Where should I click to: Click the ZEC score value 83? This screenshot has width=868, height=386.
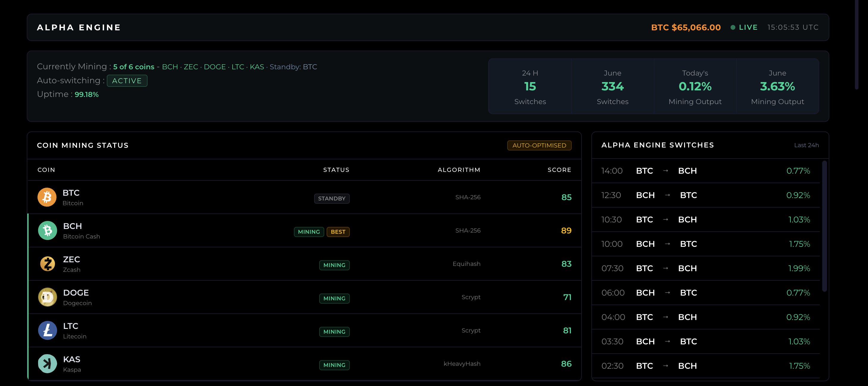(x=566, y=264)
